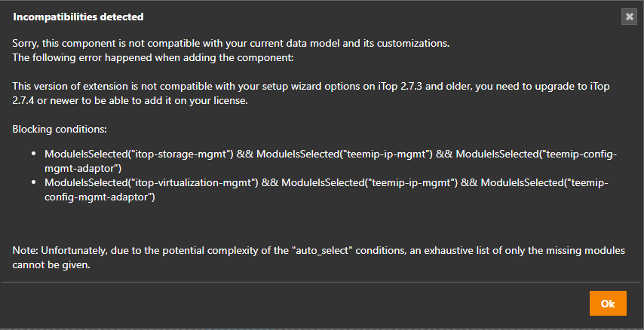The height and width of the screenshot is (330, 644).
Task: Select the first bullet point marker
Action: (35, 154)
